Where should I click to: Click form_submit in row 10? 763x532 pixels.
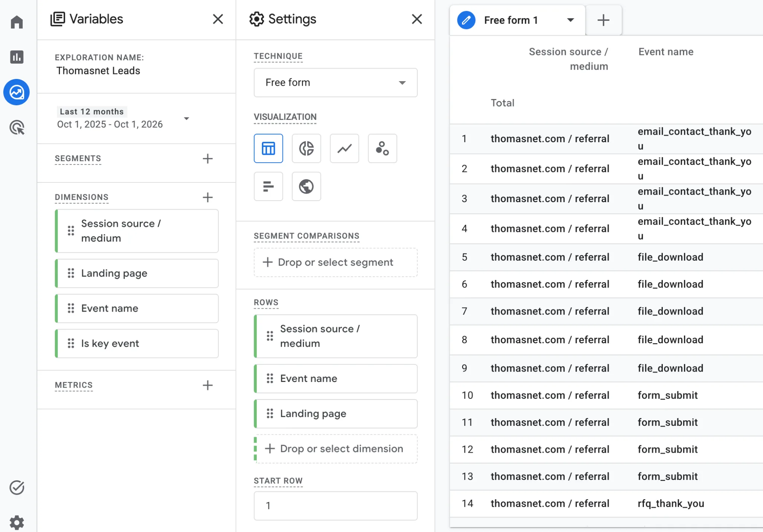pos(668,395)
